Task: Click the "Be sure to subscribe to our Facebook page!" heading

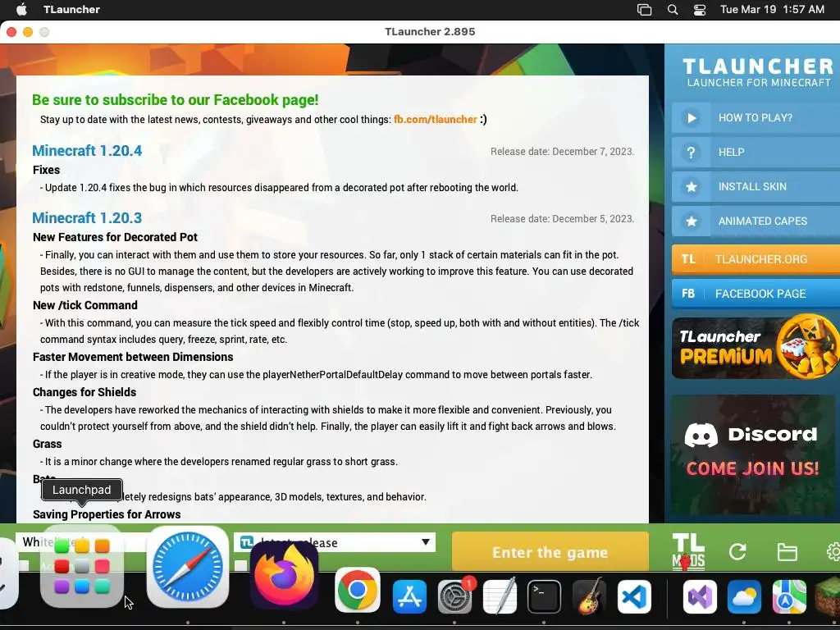Action: coord(176,99)
